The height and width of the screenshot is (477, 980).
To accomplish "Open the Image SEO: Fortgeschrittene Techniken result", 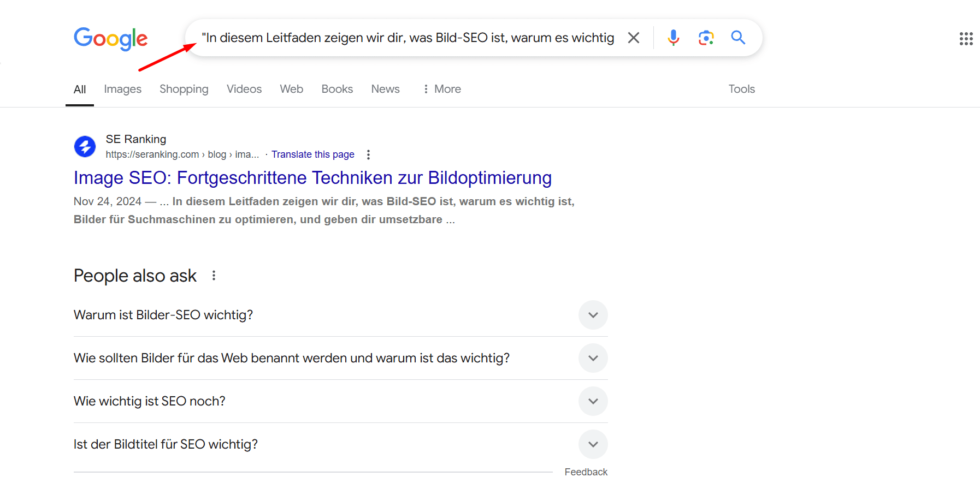I will click(x=312, y=178).
